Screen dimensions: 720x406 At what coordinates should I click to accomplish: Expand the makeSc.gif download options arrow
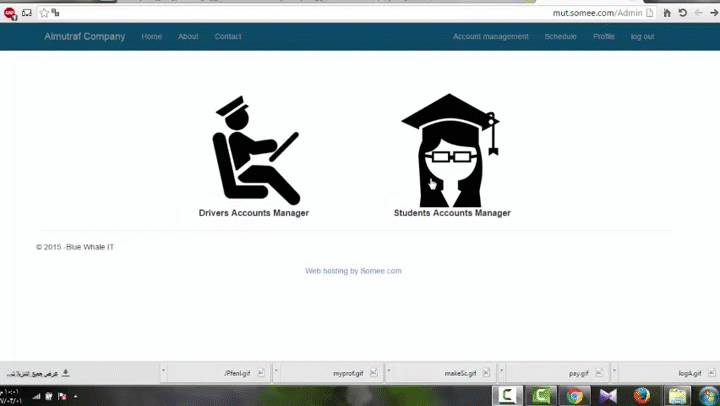point(388,373)
